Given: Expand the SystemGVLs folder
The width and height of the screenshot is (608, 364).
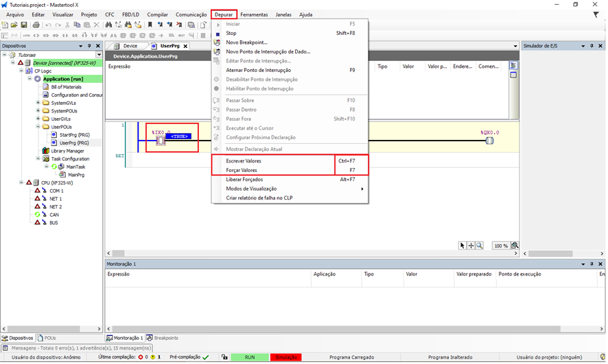Looking at the screenshot, I should 38,103.
